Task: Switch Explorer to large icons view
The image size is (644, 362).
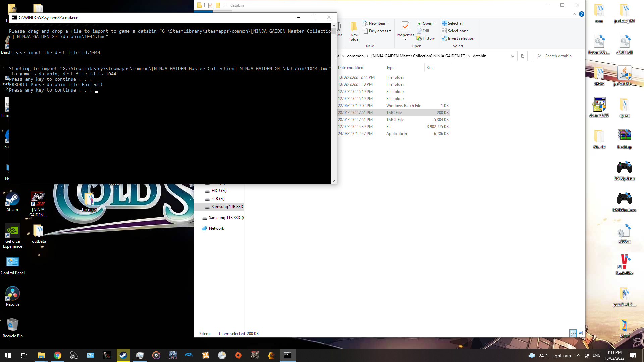Action: pos(580,333)
